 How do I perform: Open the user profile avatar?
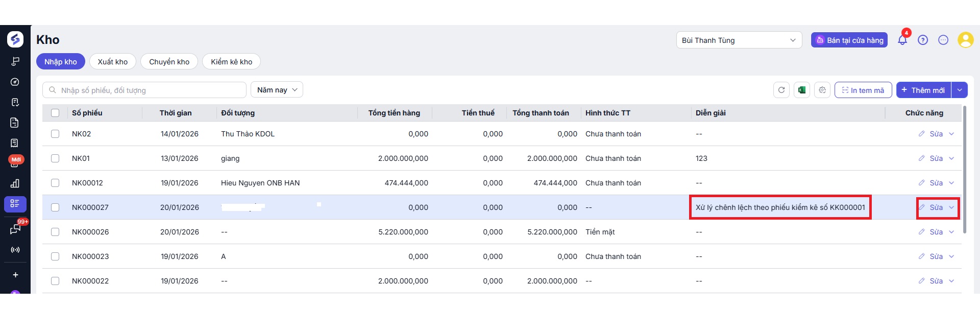965,40
